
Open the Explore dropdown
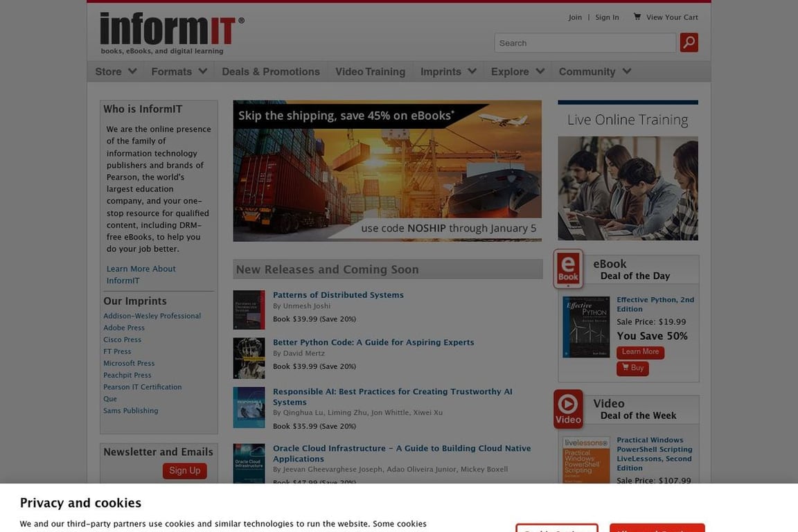point(517,71)
